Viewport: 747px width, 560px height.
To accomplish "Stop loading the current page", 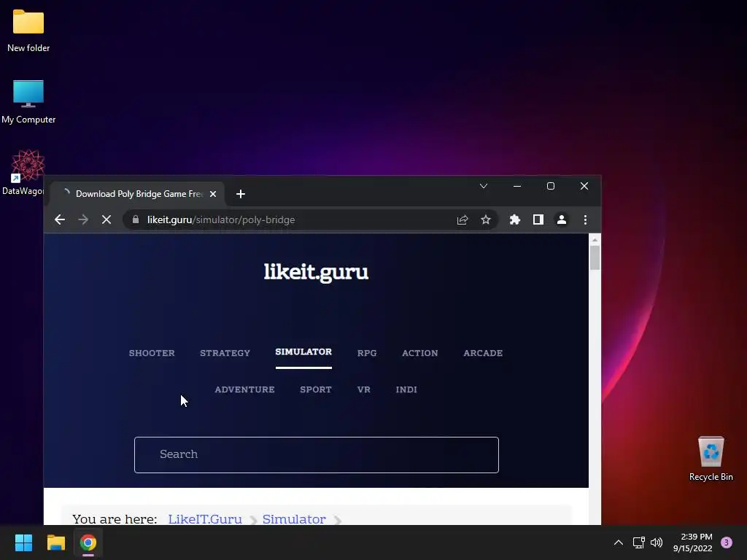I will pyautogui.click(x=107, y=219).
